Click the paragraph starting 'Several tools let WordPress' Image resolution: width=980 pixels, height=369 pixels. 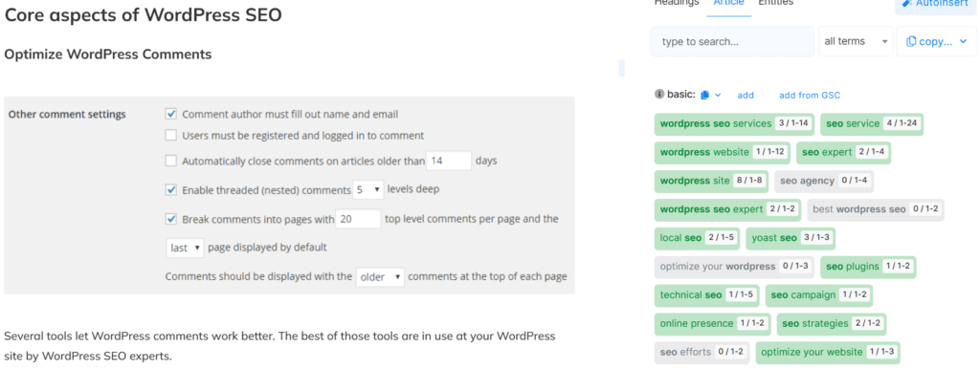[x=279, y=346]
